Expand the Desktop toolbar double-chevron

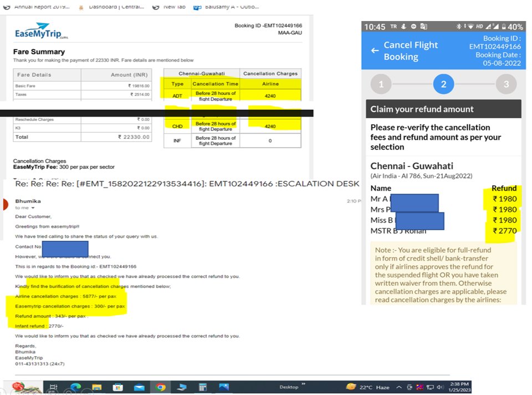tap(303, 384)
